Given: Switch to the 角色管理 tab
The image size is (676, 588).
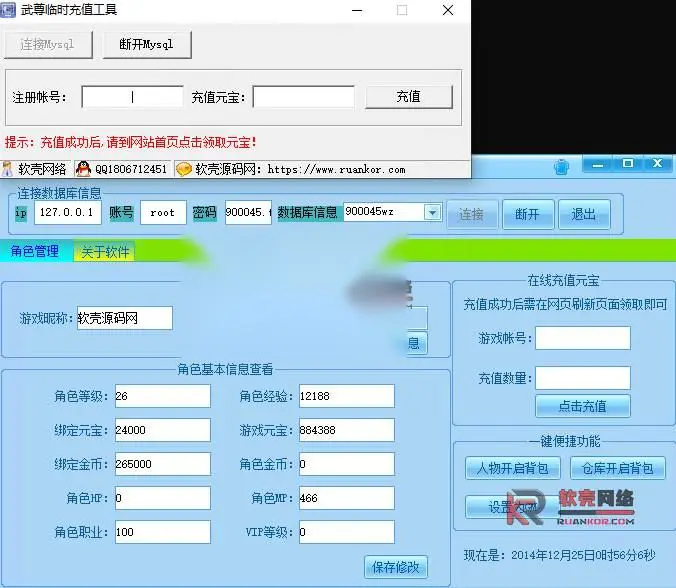Looking at the screenshot, I should (x=35, y=251).
